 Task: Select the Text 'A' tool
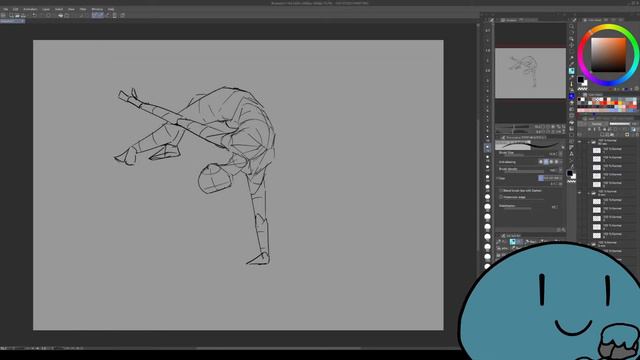[571, 153]
